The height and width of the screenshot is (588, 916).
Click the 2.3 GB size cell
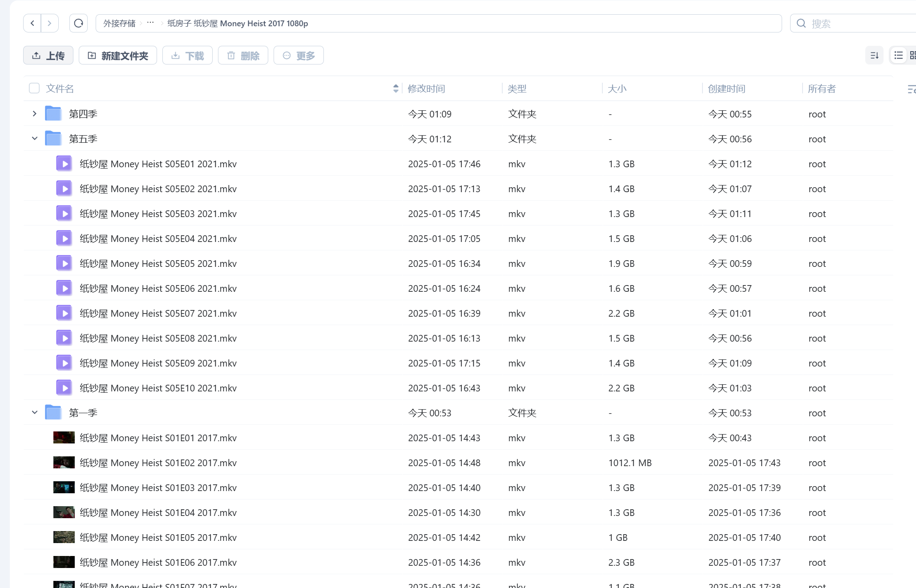click(621, 562)
